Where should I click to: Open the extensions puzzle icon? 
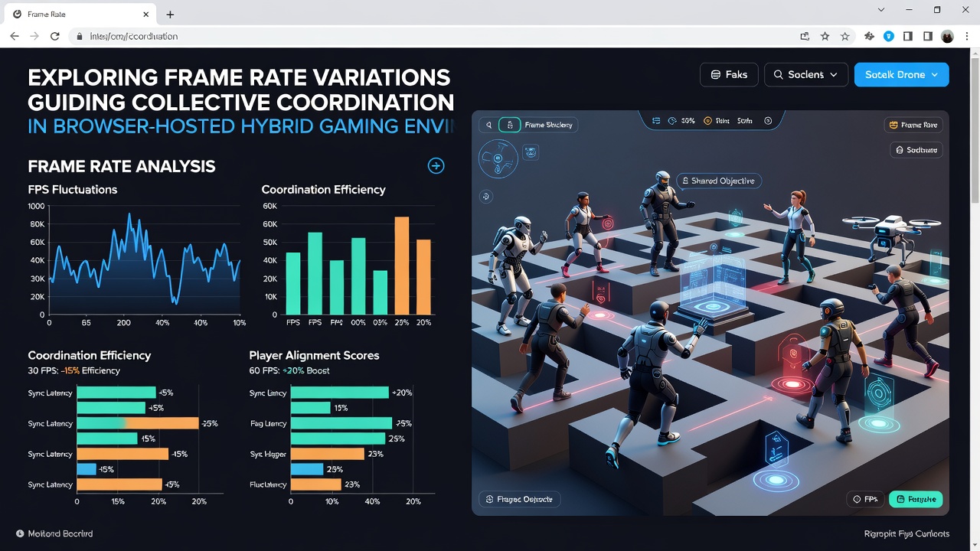tap(869, 36)
